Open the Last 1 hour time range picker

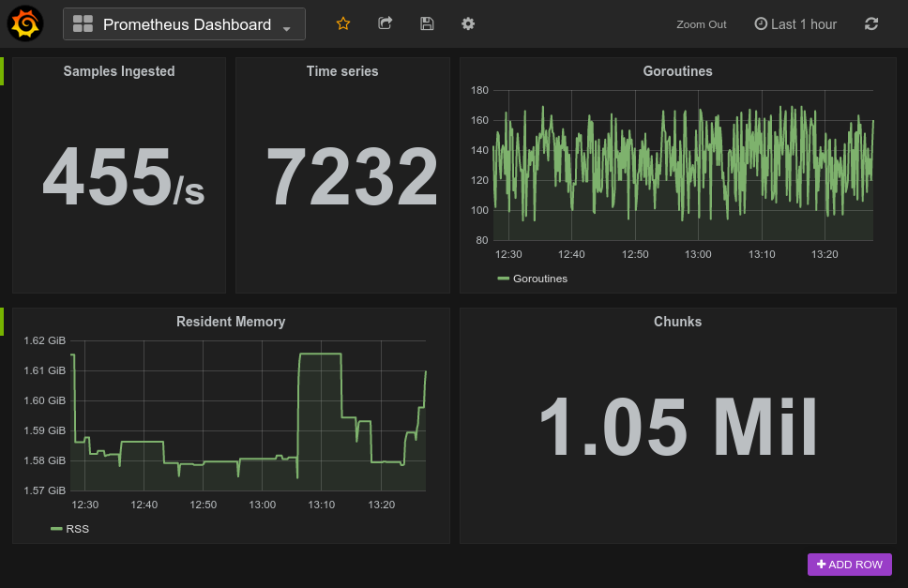coord(802,23)
